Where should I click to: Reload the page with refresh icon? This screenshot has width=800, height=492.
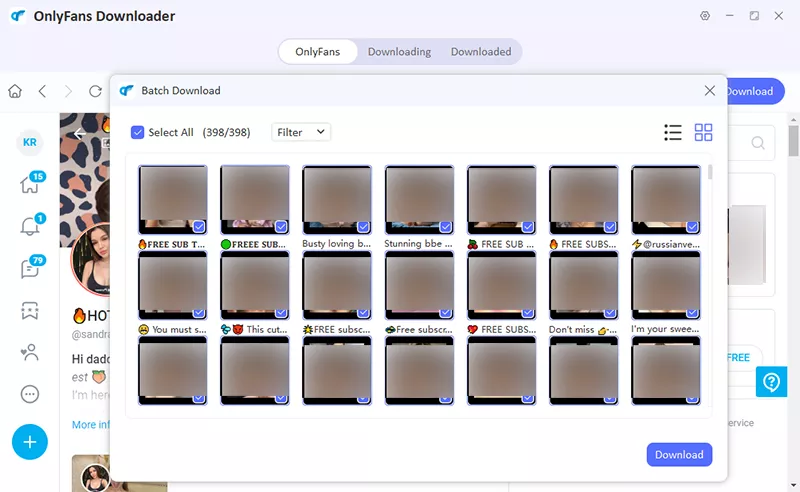[x=95, y=91]
